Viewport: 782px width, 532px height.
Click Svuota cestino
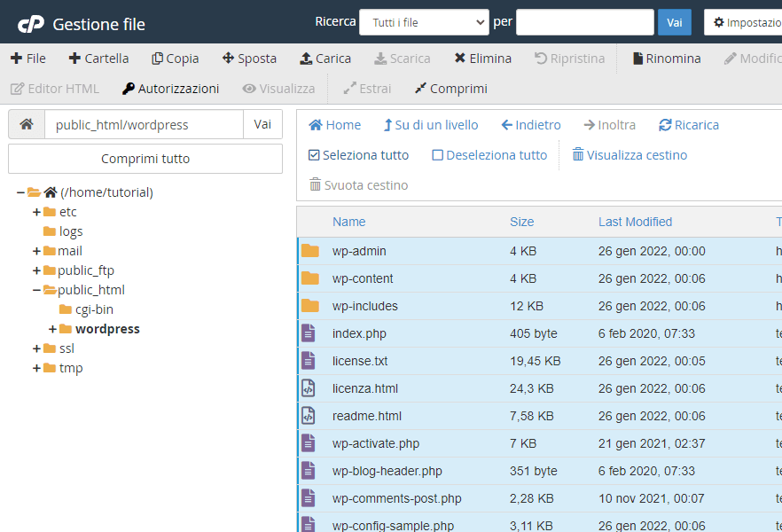[x=358, y=185]
